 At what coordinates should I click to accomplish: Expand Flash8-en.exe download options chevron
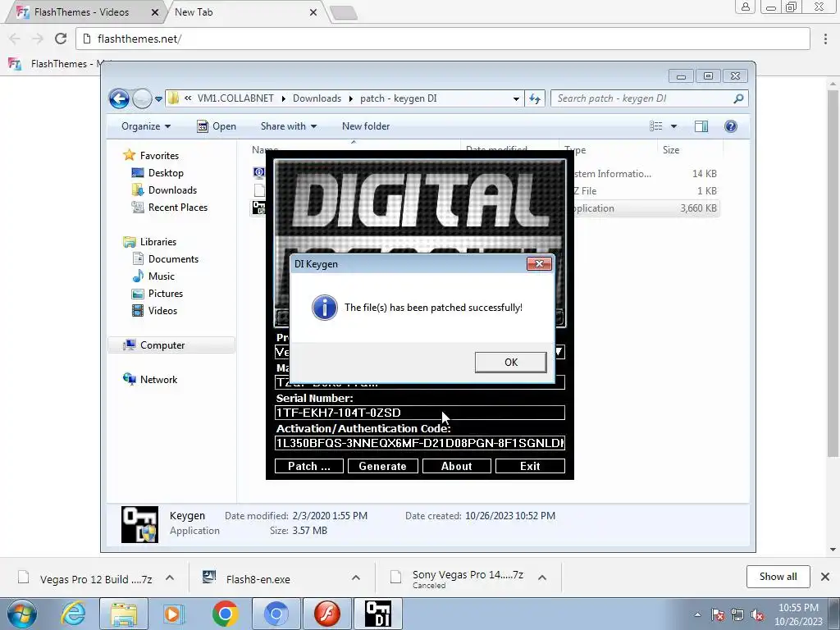[355, 578]
